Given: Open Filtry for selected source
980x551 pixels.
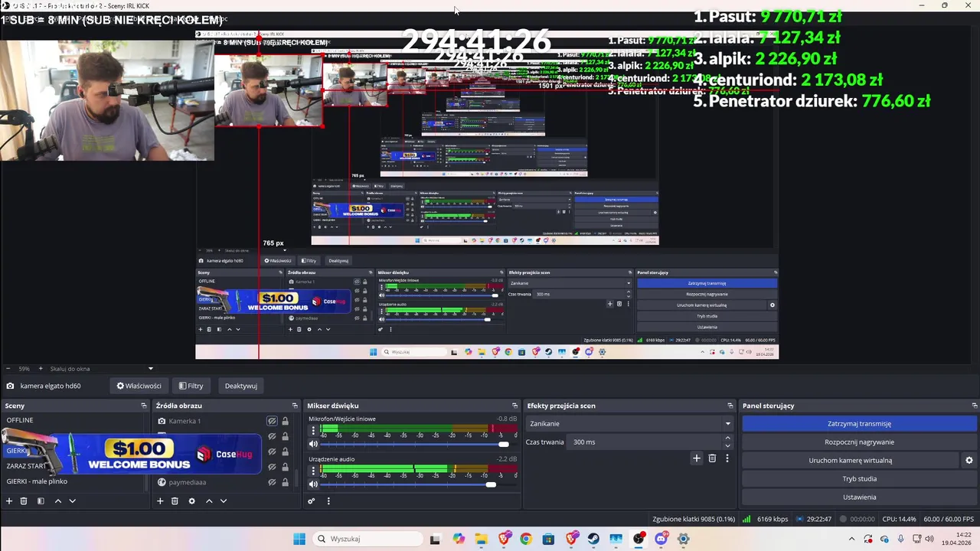Looking at the screenshot, I should click(x=191, y=386).
